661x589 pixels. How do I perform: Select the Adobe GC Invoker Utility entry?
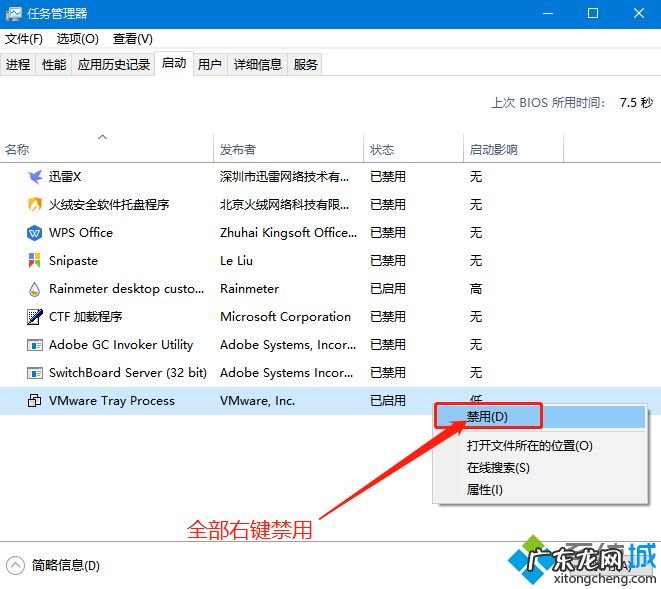point(121,345)
